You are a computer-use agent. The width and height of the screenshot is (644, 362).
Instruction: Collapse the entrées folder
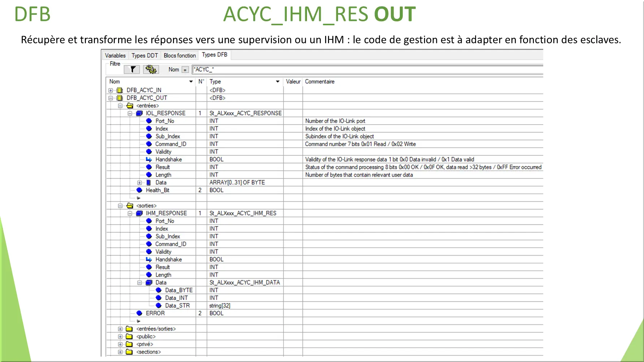120,106
